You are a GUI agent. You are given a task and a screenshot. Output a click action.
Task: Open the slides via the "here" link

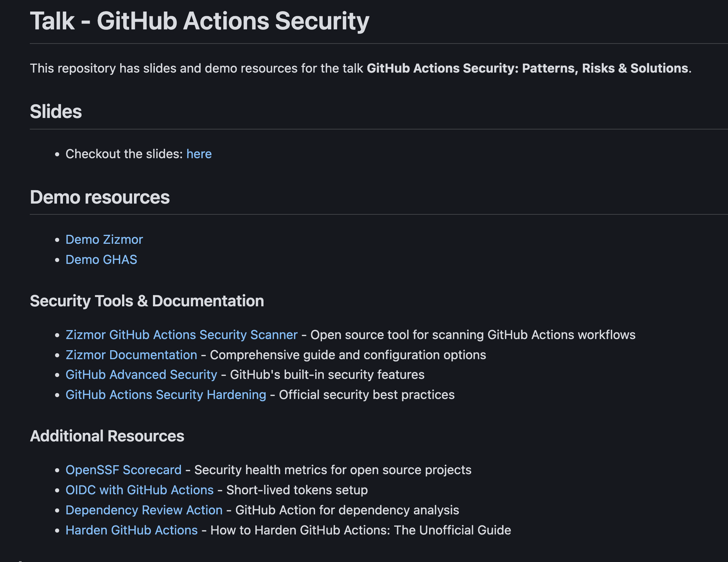[199, 154]
